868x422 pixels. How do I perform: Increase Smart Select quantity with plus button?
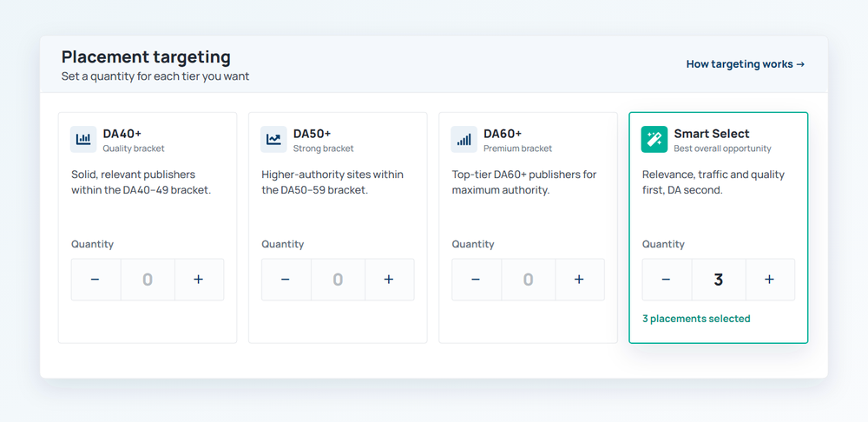pyautogui.click(x=770, y=280)
